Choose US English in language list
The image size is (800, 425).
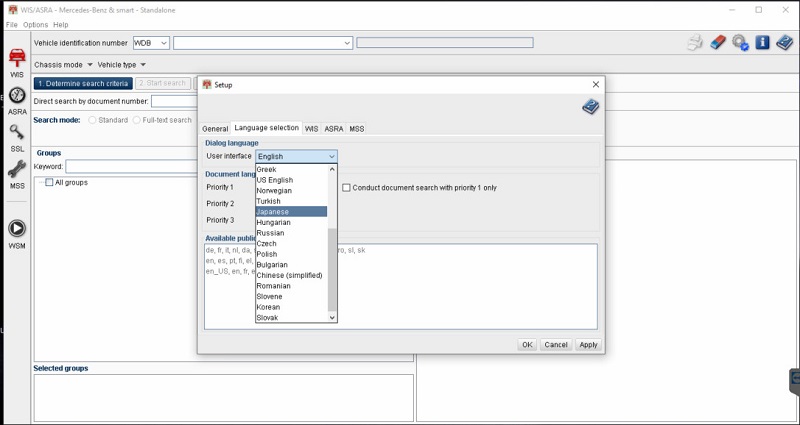coord(291,180)
